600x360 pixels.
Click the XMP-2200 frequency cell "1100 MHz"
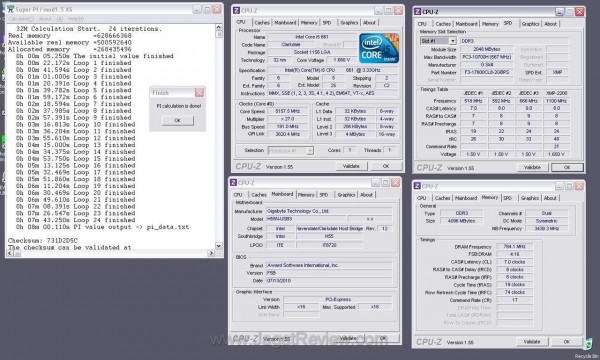click(556, 101)
